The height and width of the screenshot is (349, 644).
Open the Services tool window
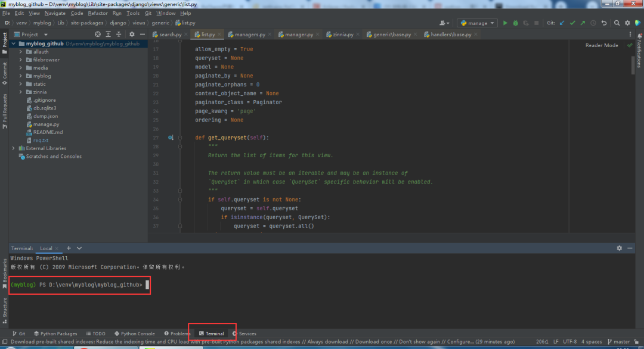pyautogui.click(x=244, y=334)
